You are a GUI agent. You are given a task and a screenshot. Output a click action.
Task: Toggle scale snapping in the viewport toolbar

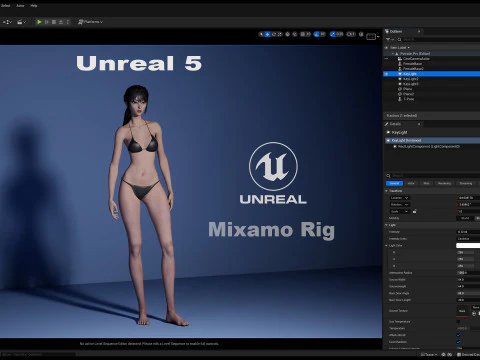point(333,34)
